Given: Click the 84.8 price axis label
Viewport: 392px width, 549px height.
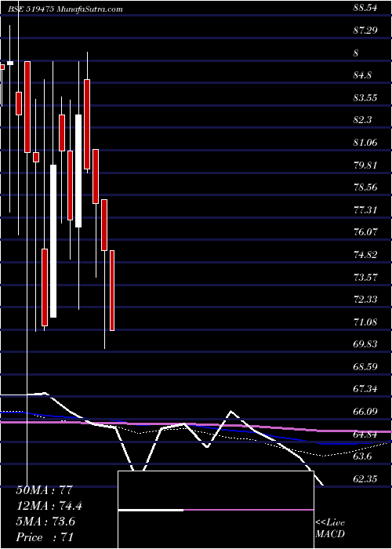Looking at the screenshot, I should point(362,75).
